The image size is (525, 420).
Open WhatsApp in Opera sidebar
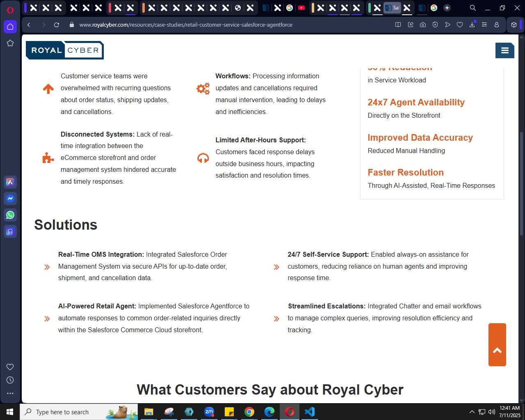click(10, 215)
